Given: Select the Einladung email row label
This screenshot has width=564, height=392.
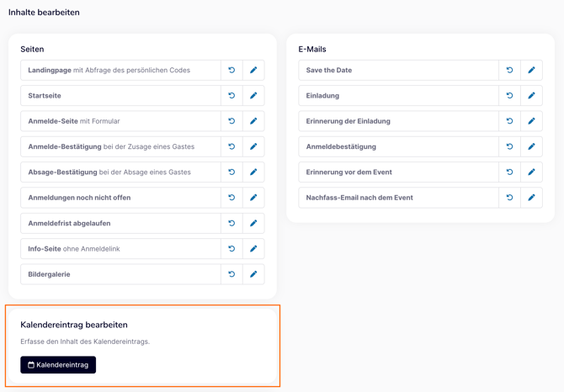Looking at the screenshot, I should [323, 96].
